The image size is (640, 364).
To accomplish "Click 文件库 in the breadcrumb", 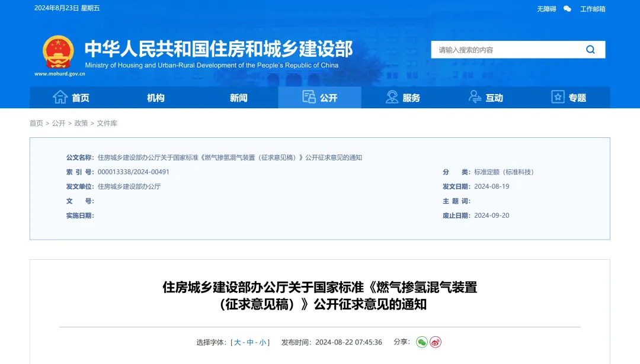I will tap(107, 123).
